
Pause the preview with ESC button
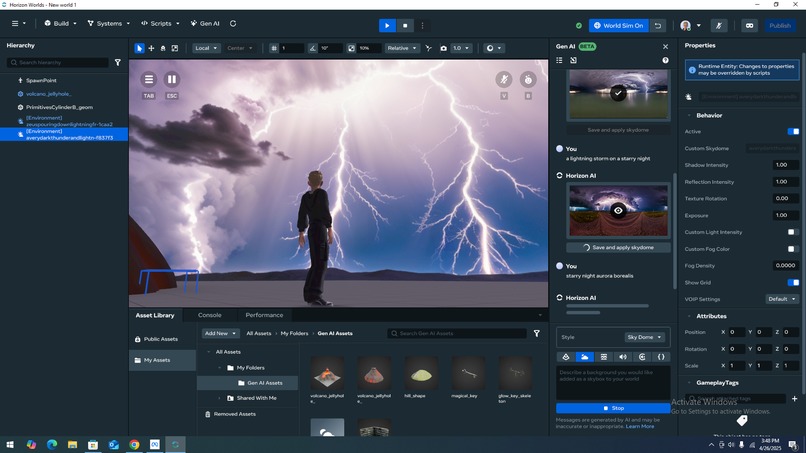pos(172,79)
